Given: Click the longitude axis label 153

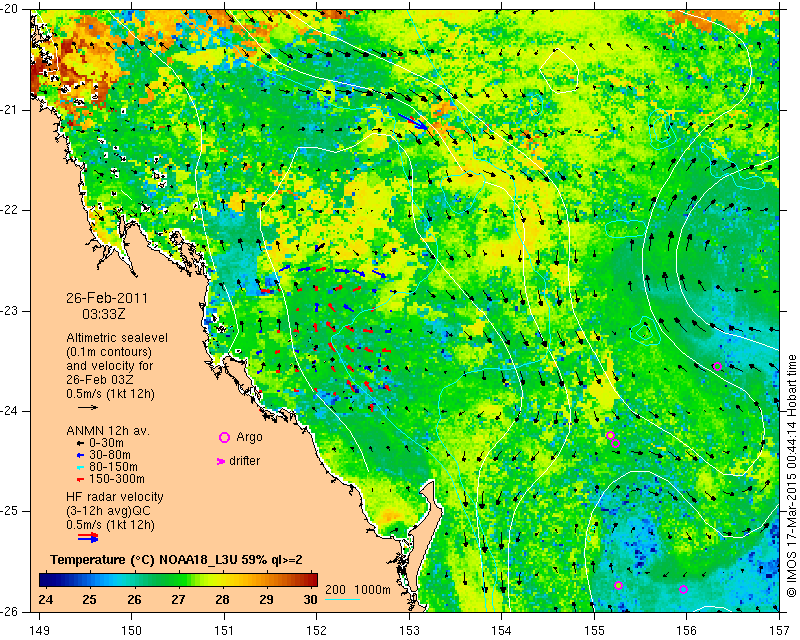Looking at the screenshot, I should 409,631.
